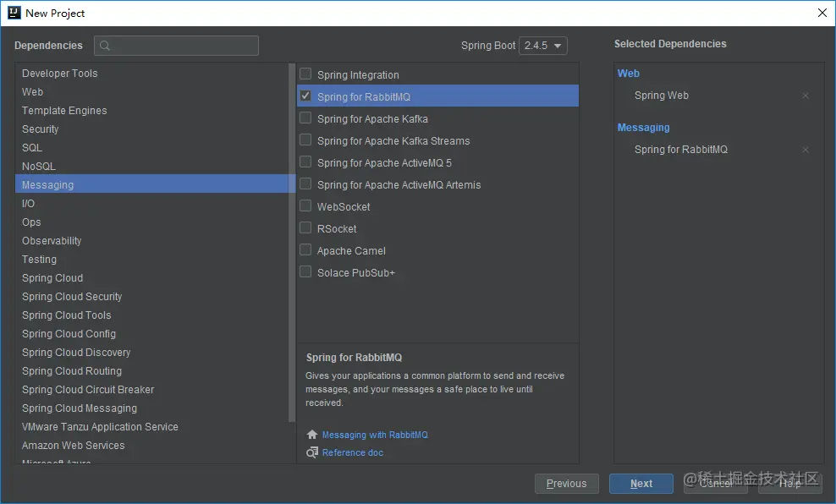Open the Spring Cloud category
836x504 pixels.
[151, 278]
